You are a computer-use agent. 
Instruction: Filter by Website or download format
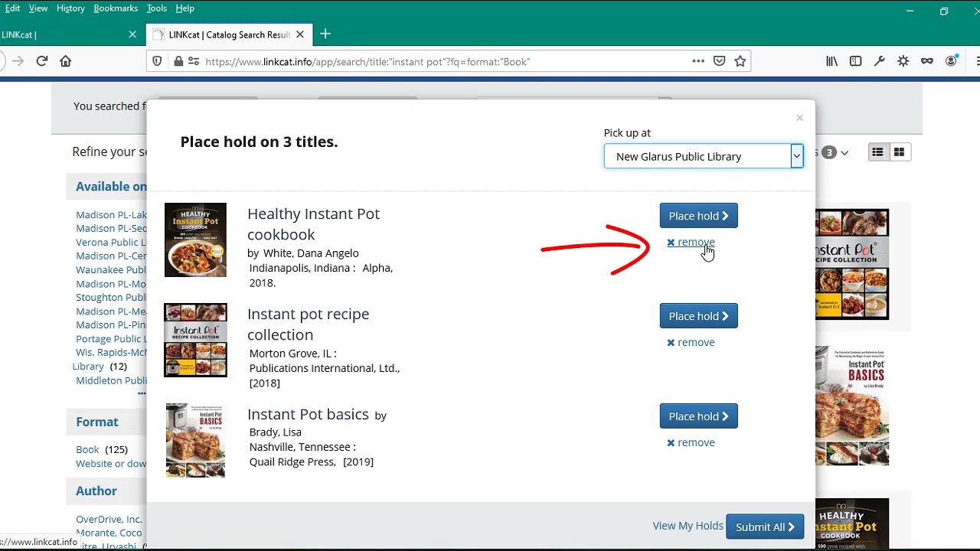pyautogui.click(x=111, y=463)
